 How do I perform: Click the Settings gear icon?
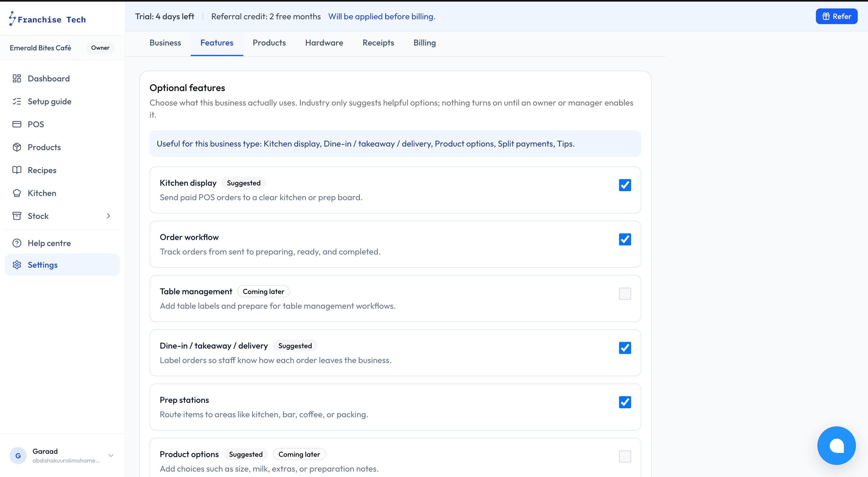pos(17,265)
